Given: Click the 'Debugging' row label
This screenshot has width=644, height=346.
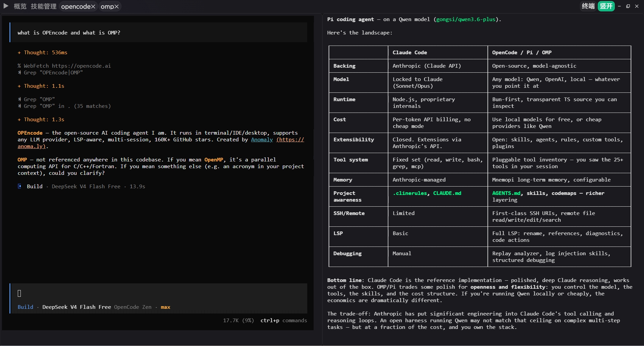Looking at the screenshot, I should pos(347,254).
